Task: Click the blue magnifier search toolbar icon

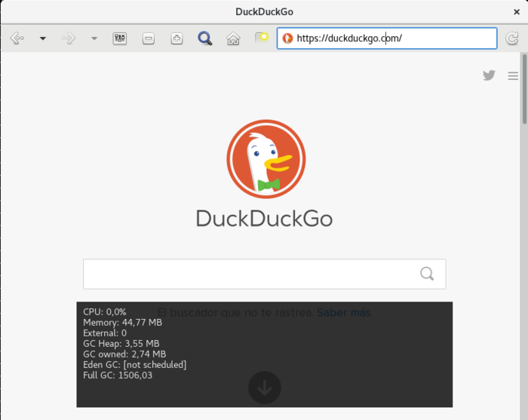Action: pyautogui.click(x=205, y=38)
